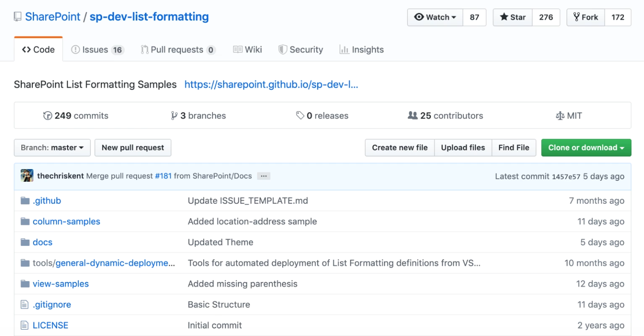
Task: Click the star icon in Star button
Action: click(x=504, y=17)
